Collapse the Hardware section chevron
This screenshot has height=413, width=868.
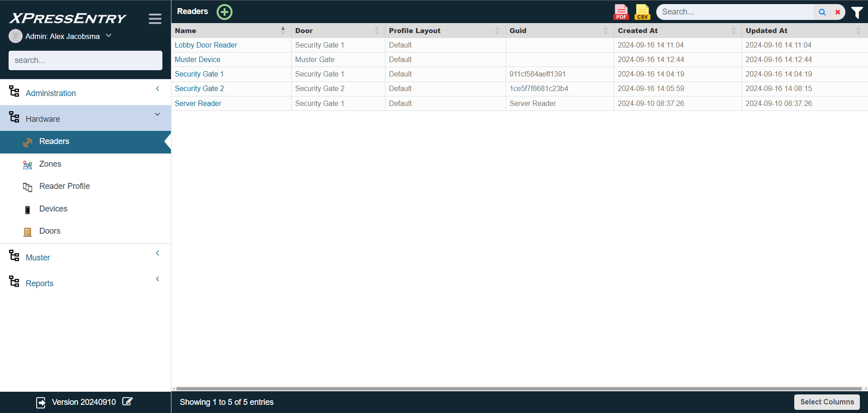click(157, 115)
